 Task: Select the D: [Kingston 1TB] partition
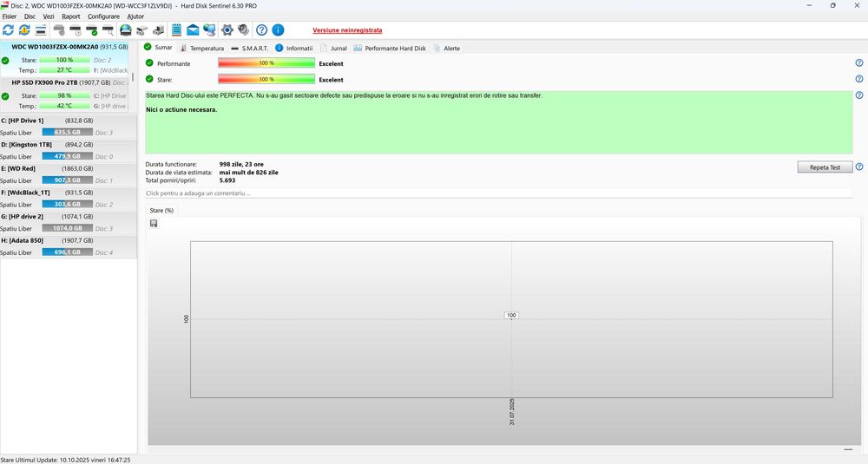(68, 150)
